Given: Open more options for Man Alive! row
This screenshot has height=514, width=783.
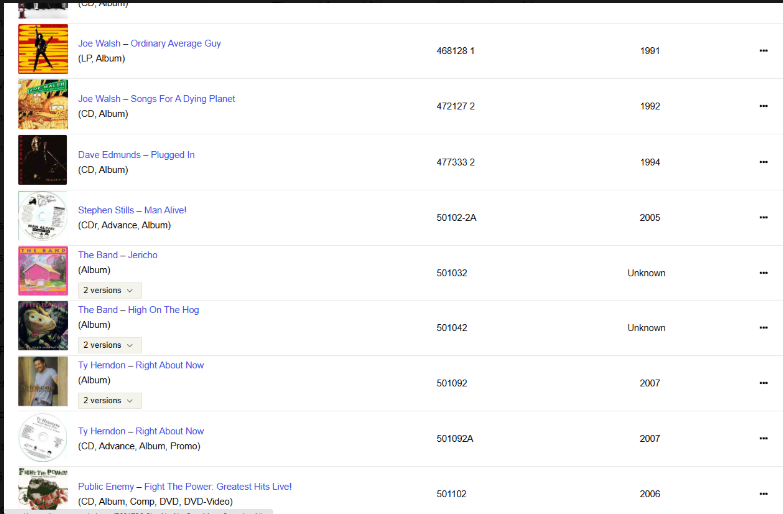Looking at the screenshot, I should (763, 217).
